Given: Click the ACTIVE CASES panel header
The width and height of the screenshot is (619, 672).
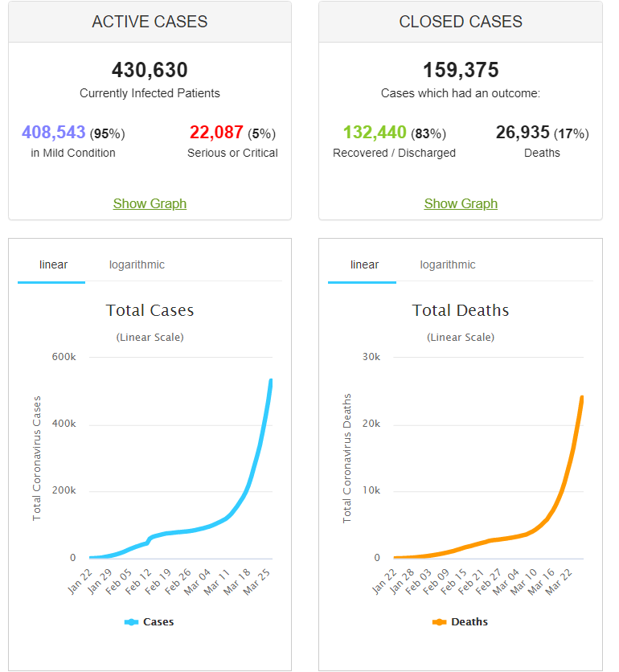Looking at the screenshot, I should point(150,22).
